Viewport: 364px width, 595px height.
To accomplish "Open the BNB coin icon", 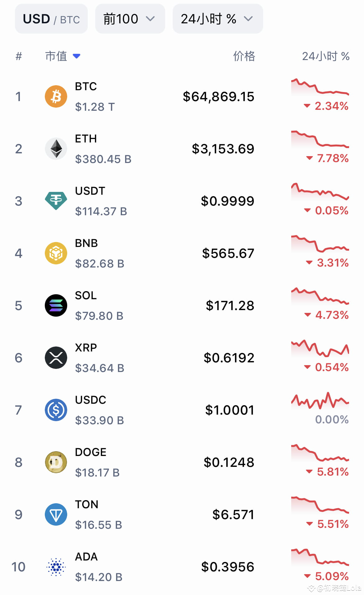I will (56, 253).
